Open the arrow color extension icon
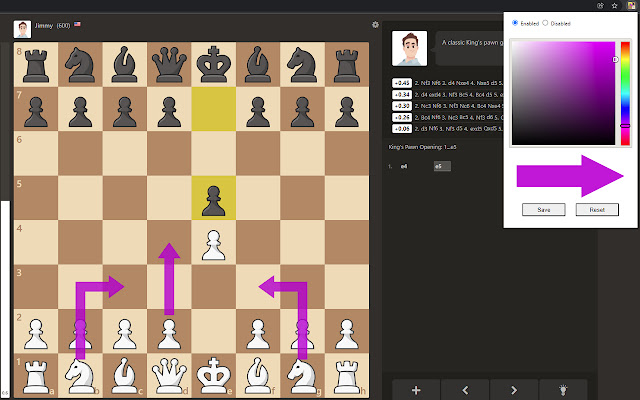The image size is (640, 400). (631, 6)
